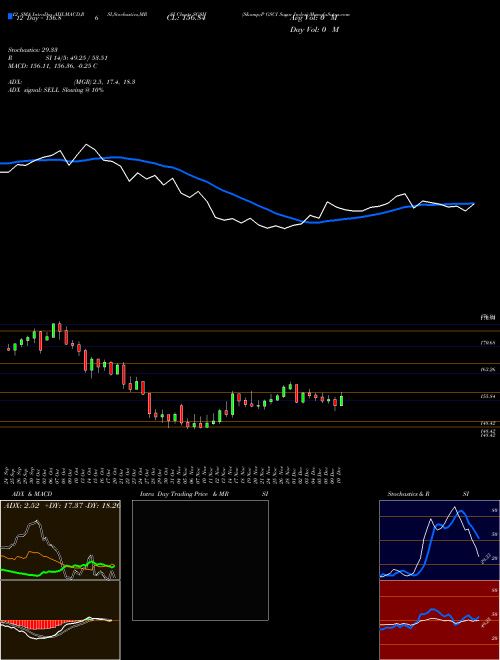Click the red RSI chart panel
This screenshot has height=660, width=500.
(x=439, y=620)
